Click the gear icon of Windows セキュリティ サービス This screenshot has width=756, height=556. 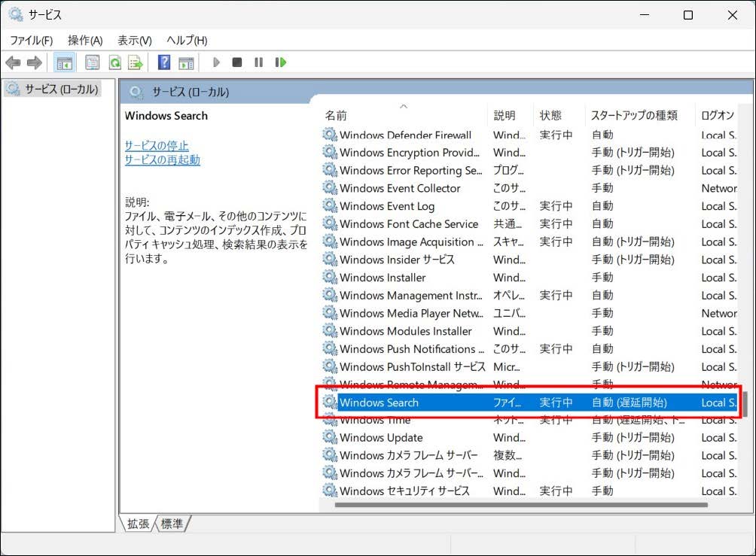[330, 491]
